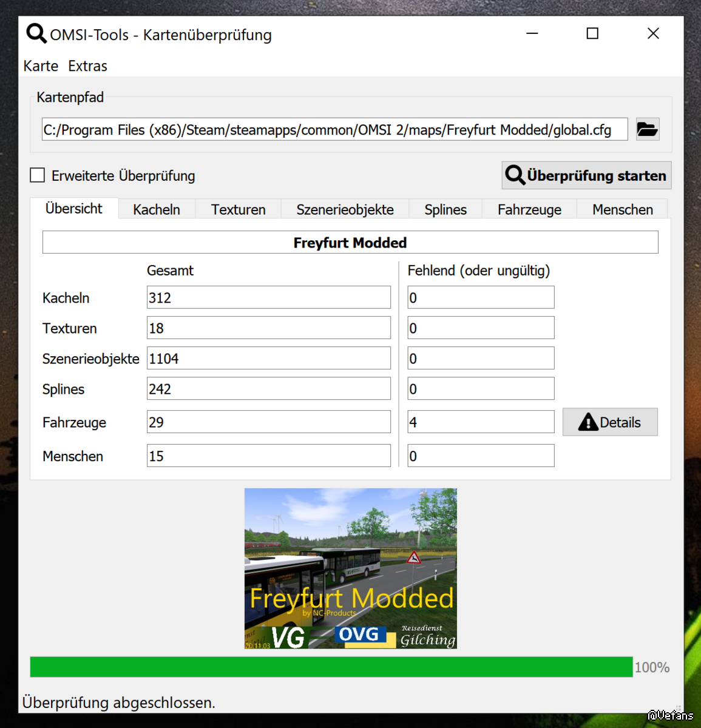
Task: Click the folder browse icon for Kartenpfad
Action: pyautogui.click(x=647, y=129)
